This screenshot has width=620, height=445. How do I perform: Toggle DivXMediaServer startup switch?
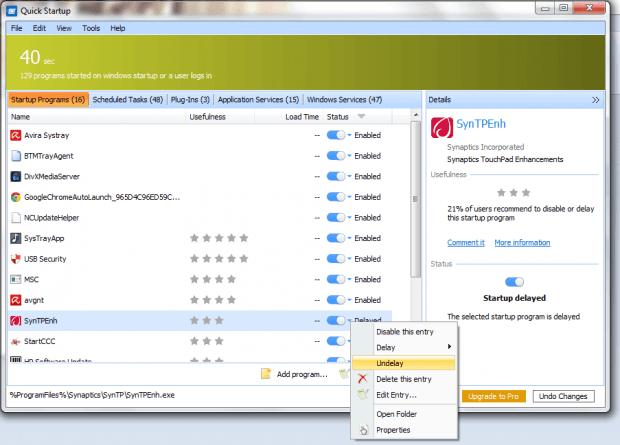point(336,176)
